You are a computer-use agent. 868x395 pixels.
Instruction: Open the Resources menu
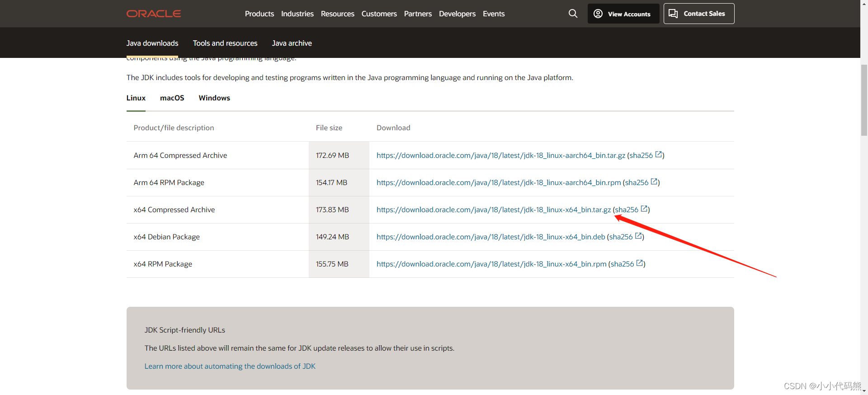(338, 14)
